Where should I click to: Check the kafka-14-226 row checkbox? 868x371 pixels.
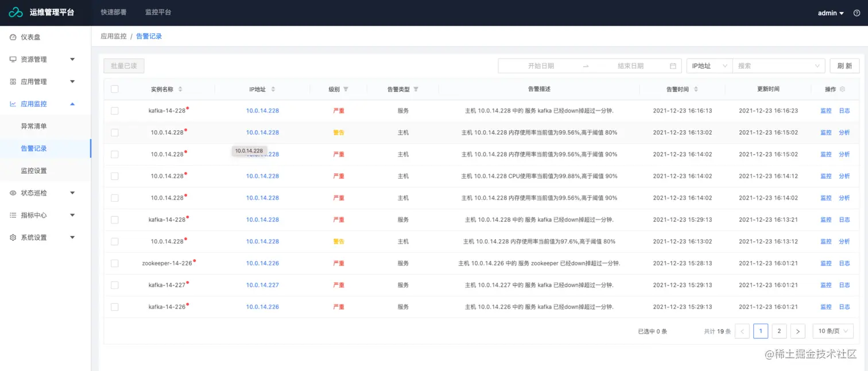click(x=115, y=307)
